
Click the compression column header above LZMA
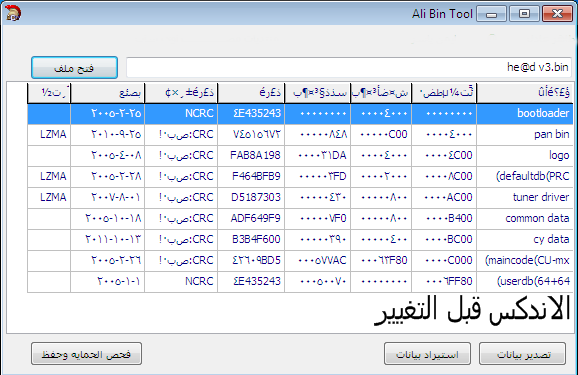pyautogui.click(x=49, y=93)
